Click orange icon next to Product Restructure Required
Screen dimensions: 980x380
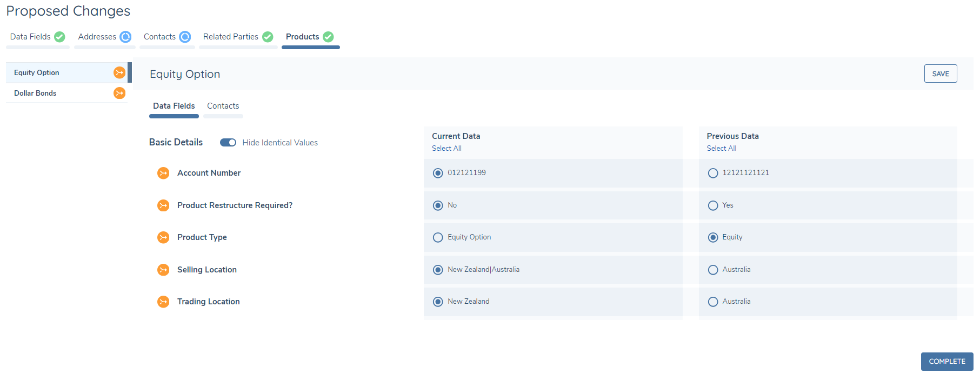163,205
